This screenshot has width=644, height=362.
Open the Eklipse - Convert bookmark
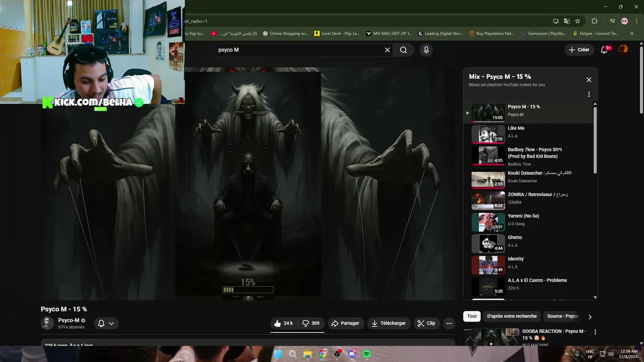point(596,34)
